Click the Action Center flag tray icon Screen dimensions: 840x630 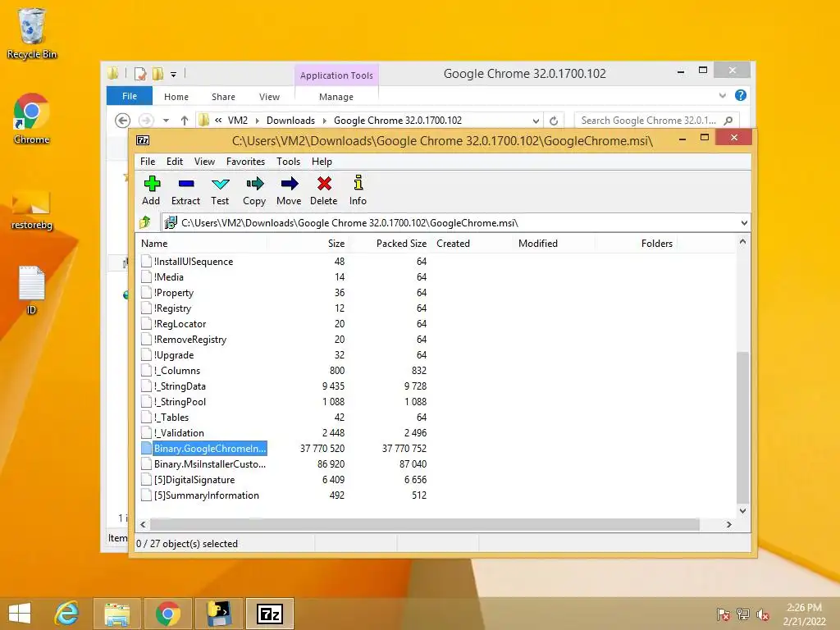point(723,614)
